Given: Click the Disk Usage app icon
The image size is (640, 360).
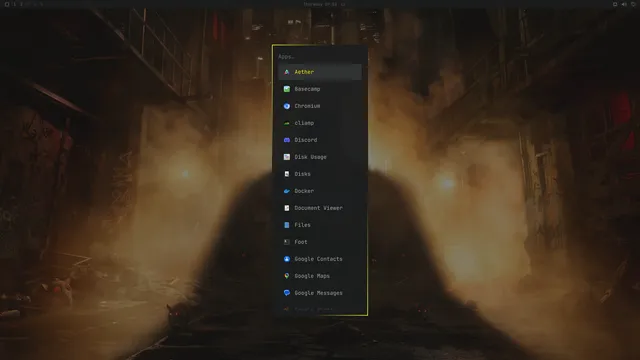Looking at the screenshot, I should [x=287, y=157].
